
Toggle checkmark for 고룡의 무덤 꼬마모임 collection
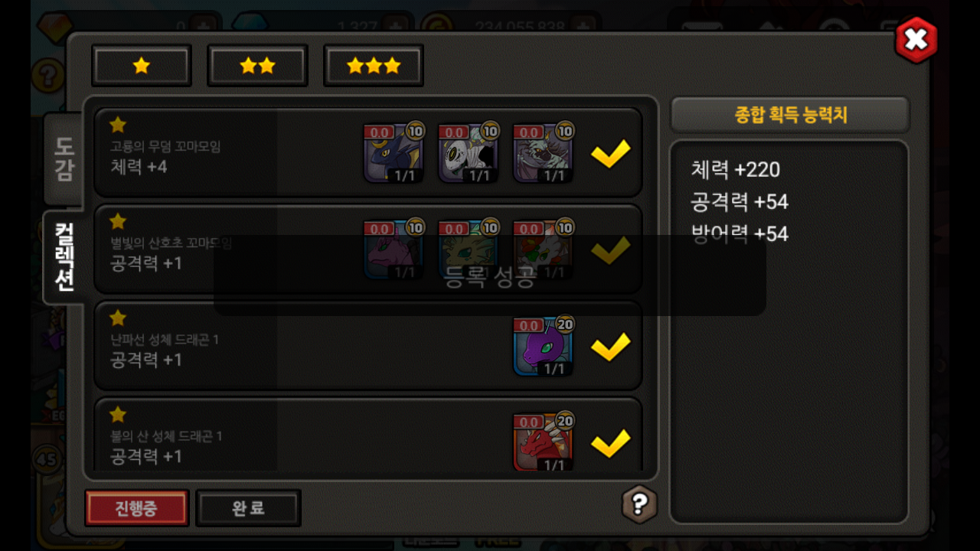tap(611, 153)
